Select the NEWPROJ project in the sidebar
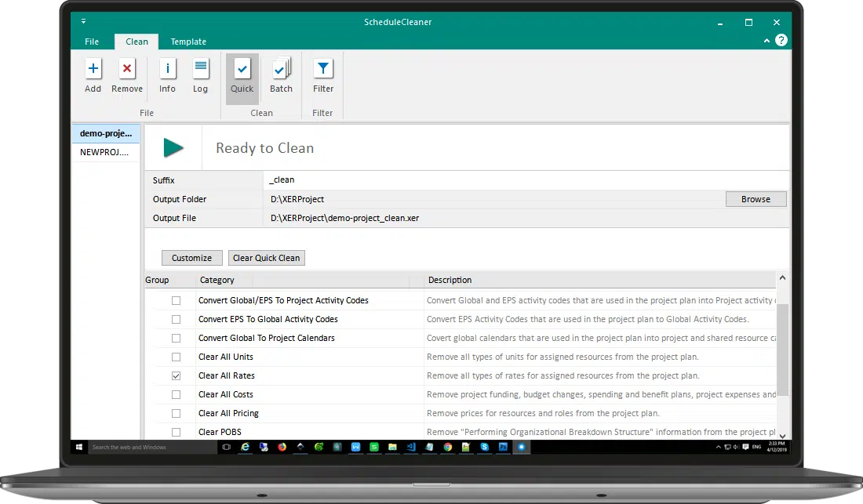863x504 pixels. point(104,152)
